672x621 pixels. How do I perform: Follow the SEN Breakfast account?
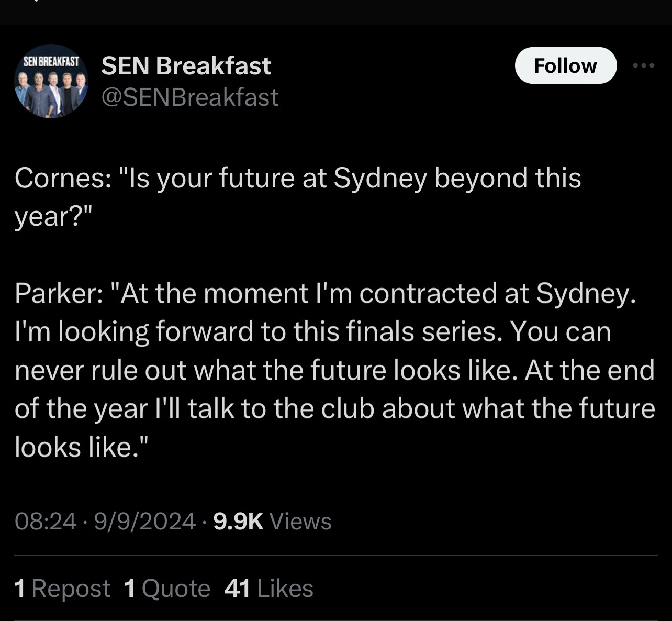[x=566, y=65]
